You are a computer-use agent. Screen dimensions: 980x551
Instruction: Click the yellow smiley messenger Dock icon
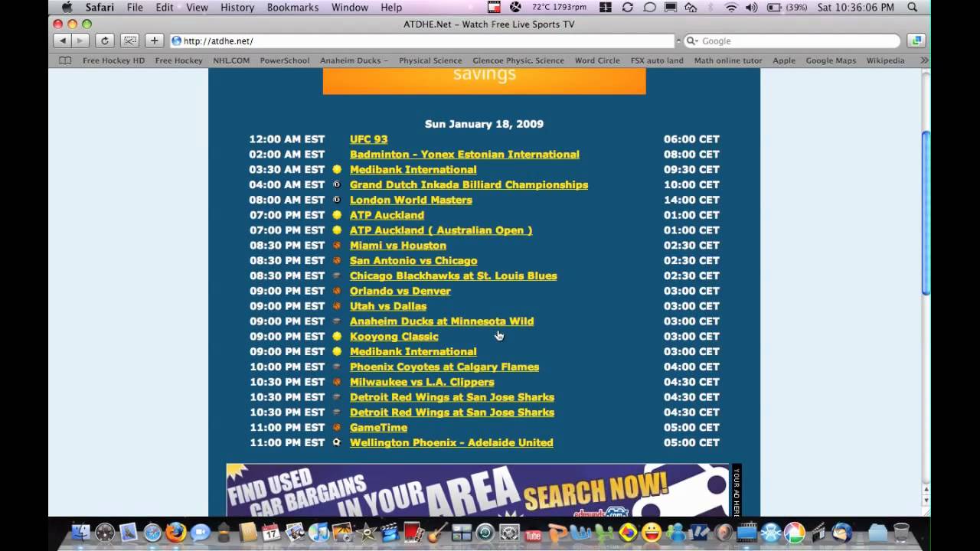coord(652,532)
